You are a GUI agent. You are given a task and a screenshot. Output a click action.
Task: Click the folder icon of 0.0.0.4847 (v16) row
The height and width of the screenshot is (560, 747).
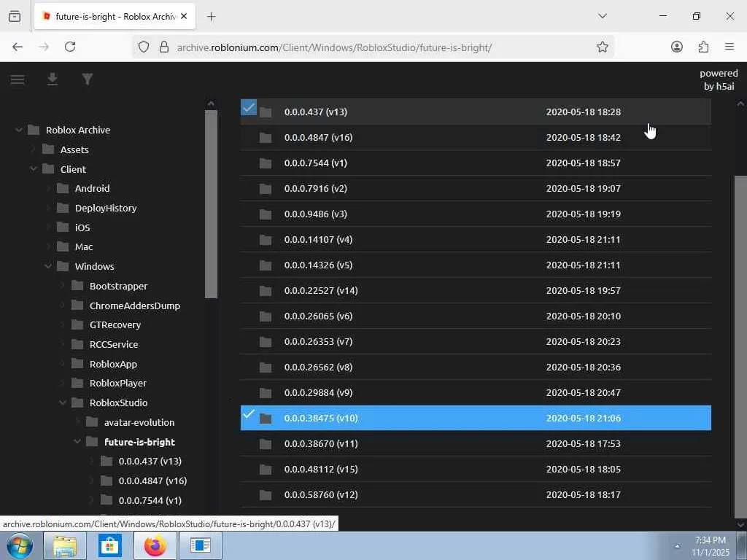(x=266, y=138)
